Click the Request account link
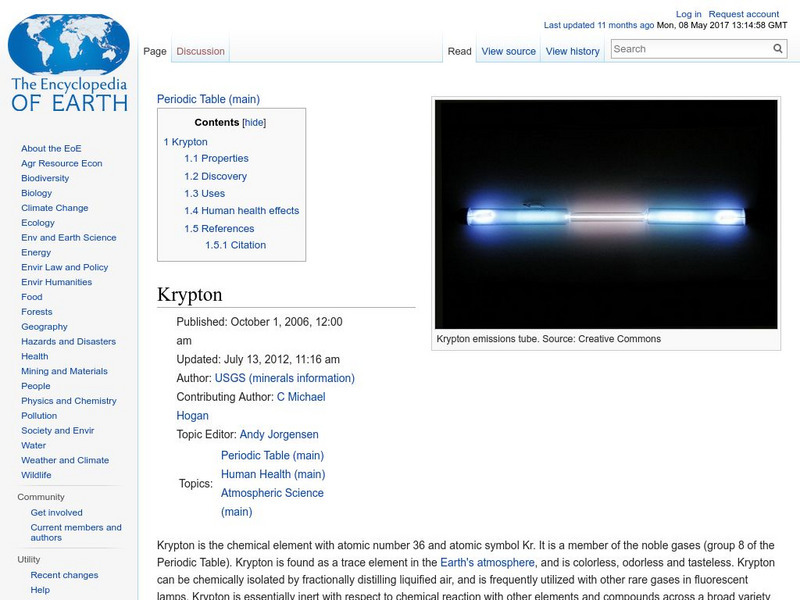Screen dimensions: 800x600 (744, 14)
